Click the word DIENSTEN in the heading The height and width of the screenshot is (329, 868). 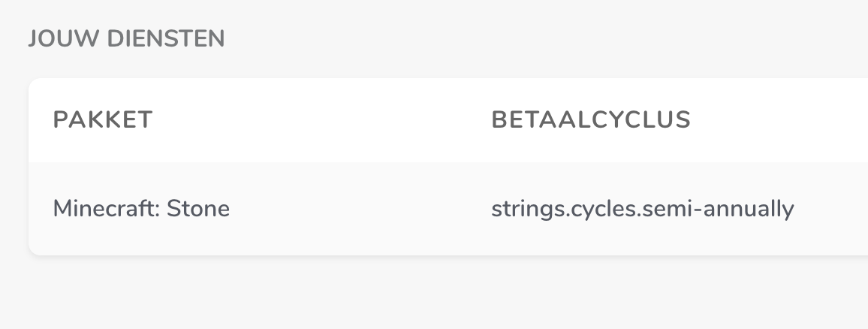(x=165, y=39)
